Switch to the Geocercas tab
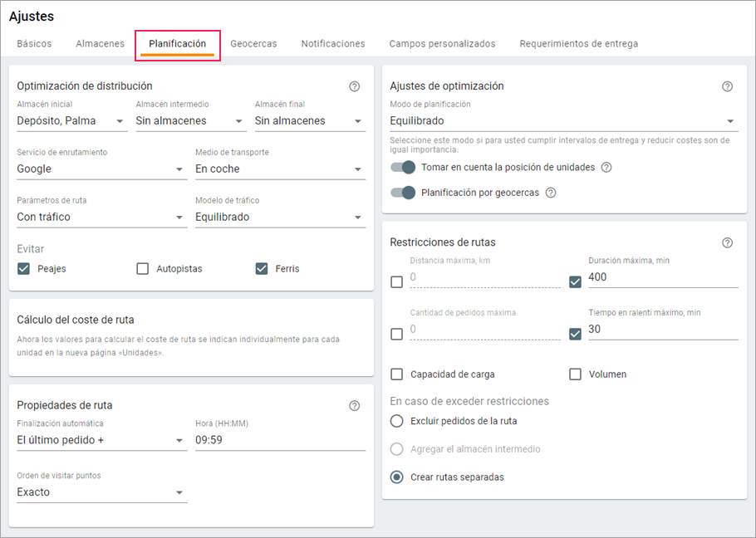 tap(253, 44)
